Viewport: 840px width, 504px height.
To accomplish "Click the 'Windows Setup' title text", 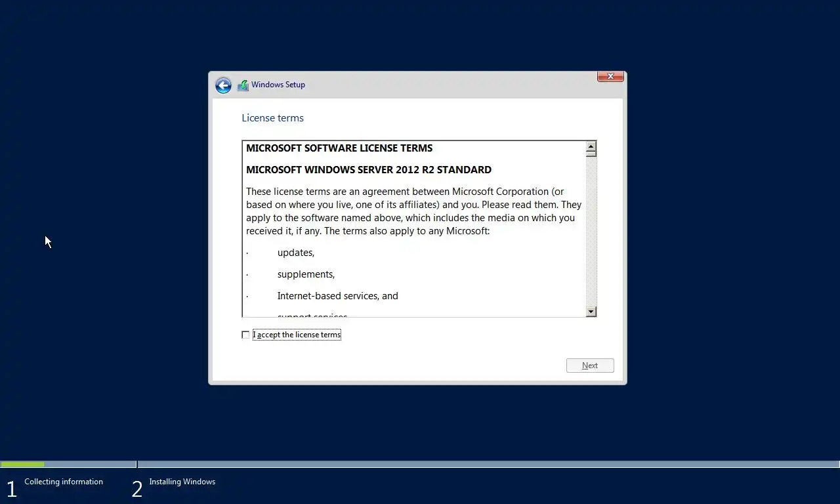I will click(x=278, y=85).
